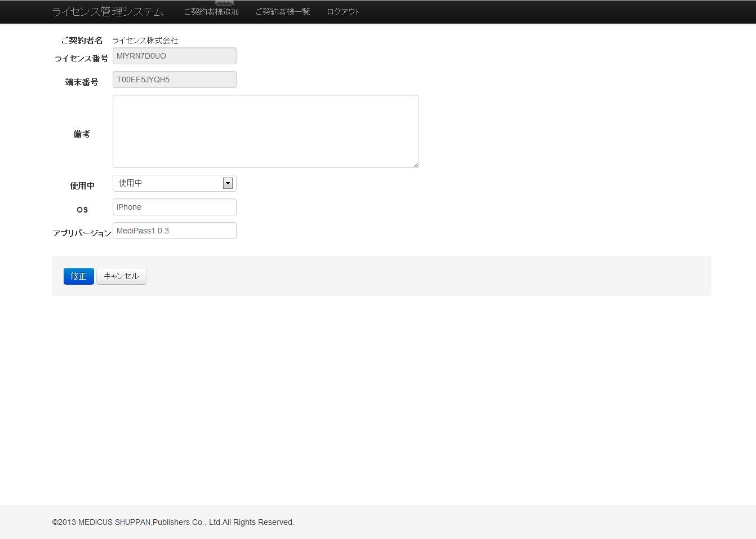This screenshot has height=539, width=756.
Task: Click the blue 修正 button
Action: point(79,276)
